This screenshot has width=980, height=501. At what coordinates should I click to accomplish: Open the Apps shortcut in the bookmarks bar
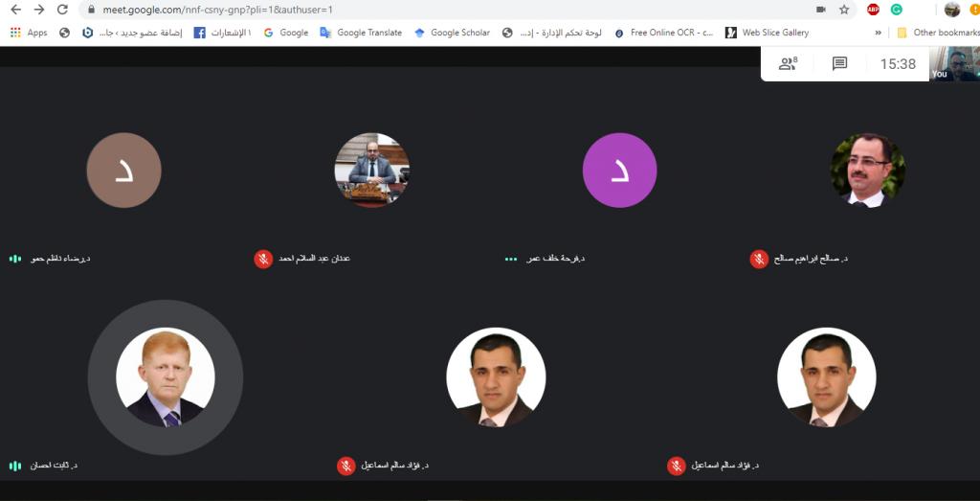pos(29,33)
